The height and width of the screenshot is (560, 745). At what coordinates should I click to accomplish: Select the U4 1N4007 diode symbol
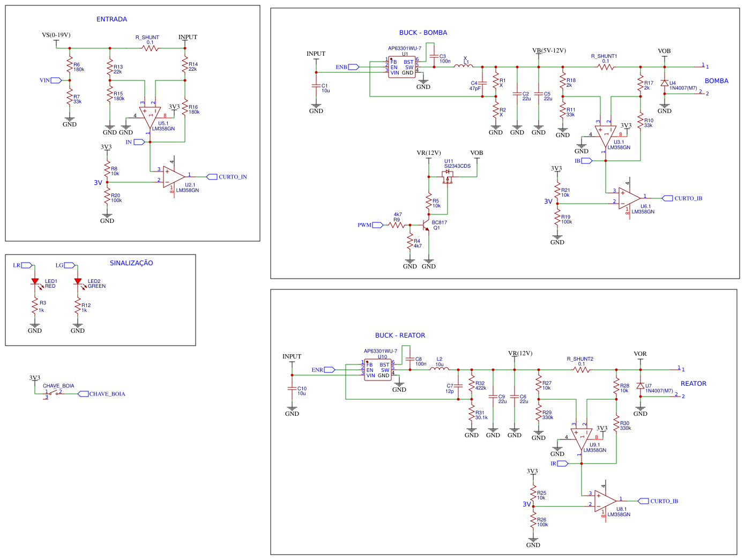[x=665, y=84]
